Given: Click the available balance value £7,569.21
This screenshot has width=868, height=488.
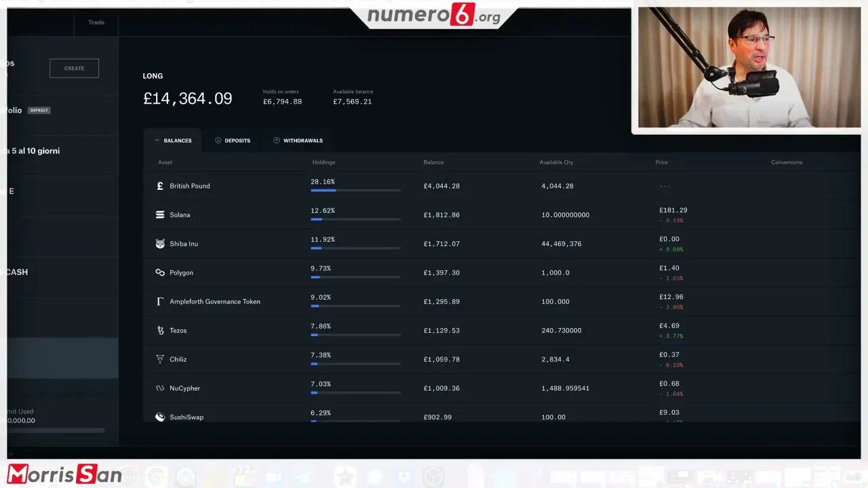Looking at the screenshot, I should 352,102.
